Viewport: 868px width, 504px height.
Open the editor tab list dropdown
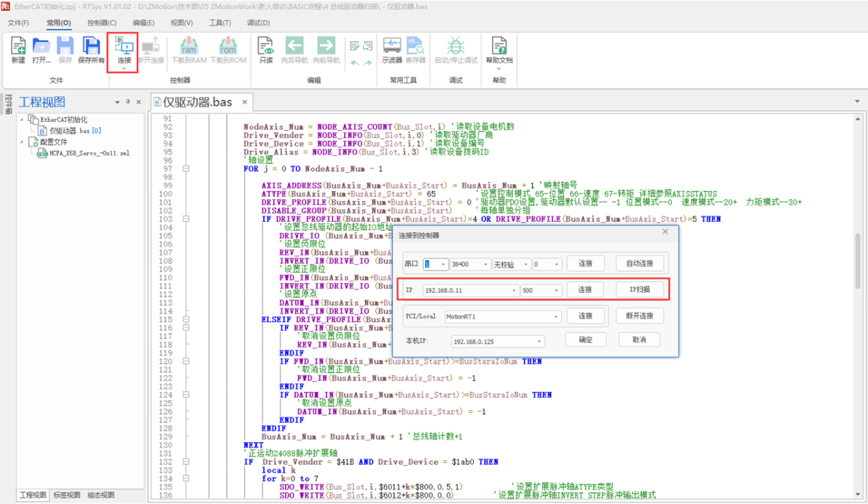click(x=857, y=102)
